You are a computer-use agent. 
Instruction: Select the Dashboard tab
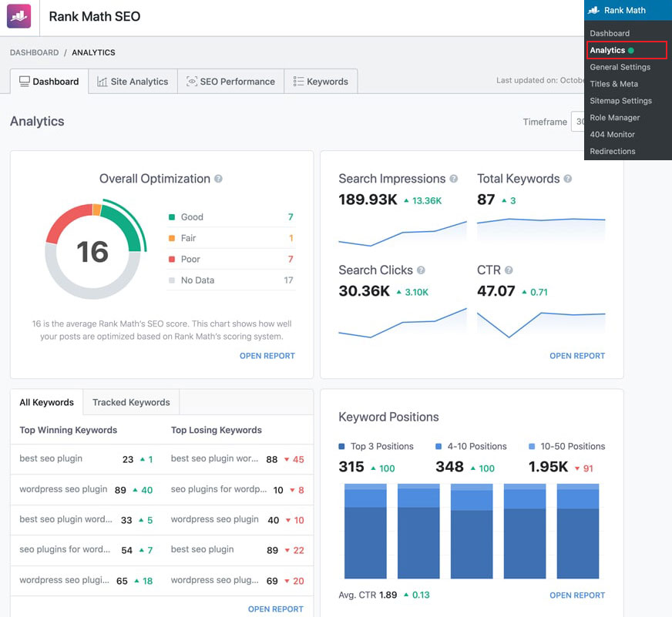pyautogui.click(x=49, y=82)
